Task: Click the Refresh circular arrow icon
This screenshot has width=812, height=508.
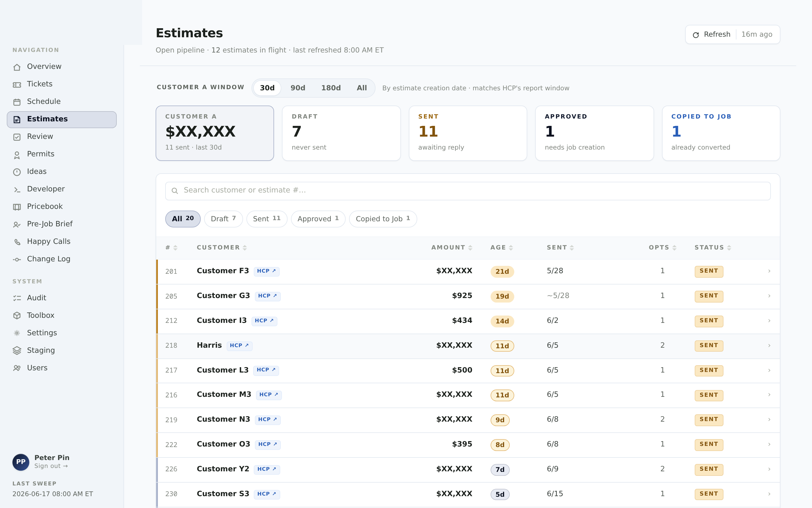Action: [x=696, y=35]
